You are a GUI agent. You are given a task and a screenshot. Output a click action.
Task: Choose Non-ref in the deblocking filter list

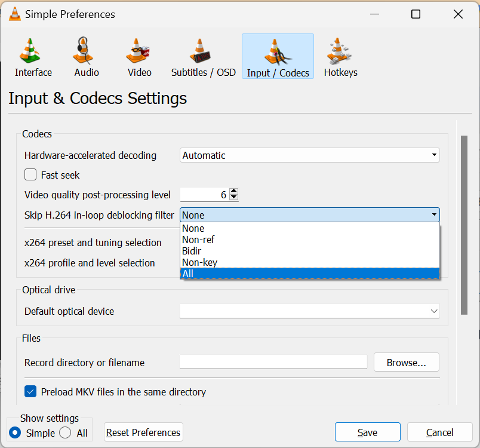pos(309,240)
